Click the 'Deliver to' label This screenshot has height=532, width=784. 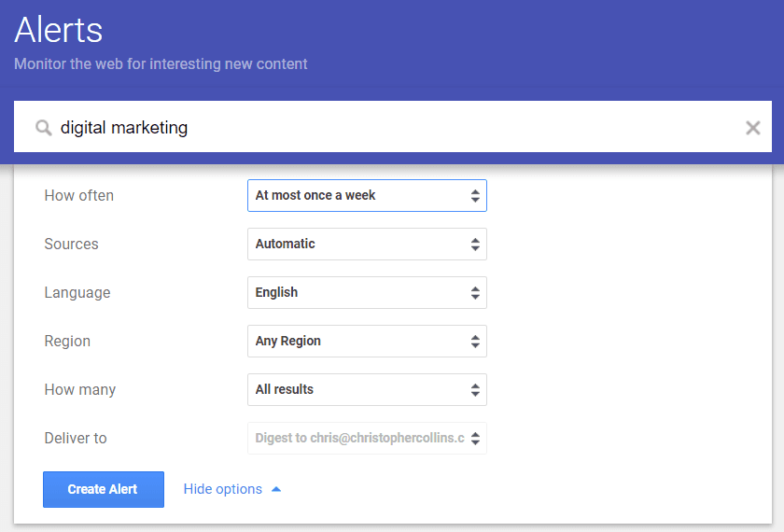(75, 439)
